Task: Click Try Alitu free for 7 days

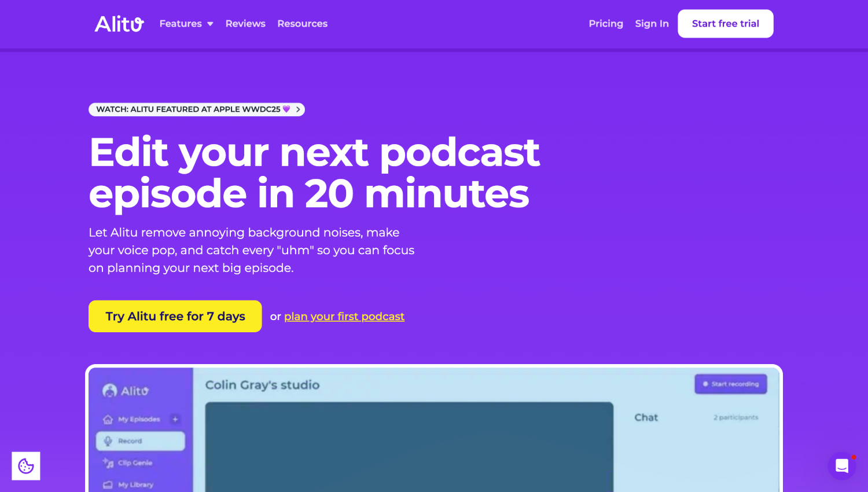Action: [x=175, y=316]
